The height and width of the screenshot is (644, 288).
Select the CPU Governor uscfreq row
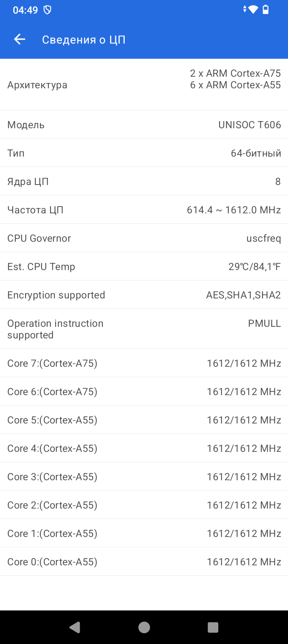[144, 238]
